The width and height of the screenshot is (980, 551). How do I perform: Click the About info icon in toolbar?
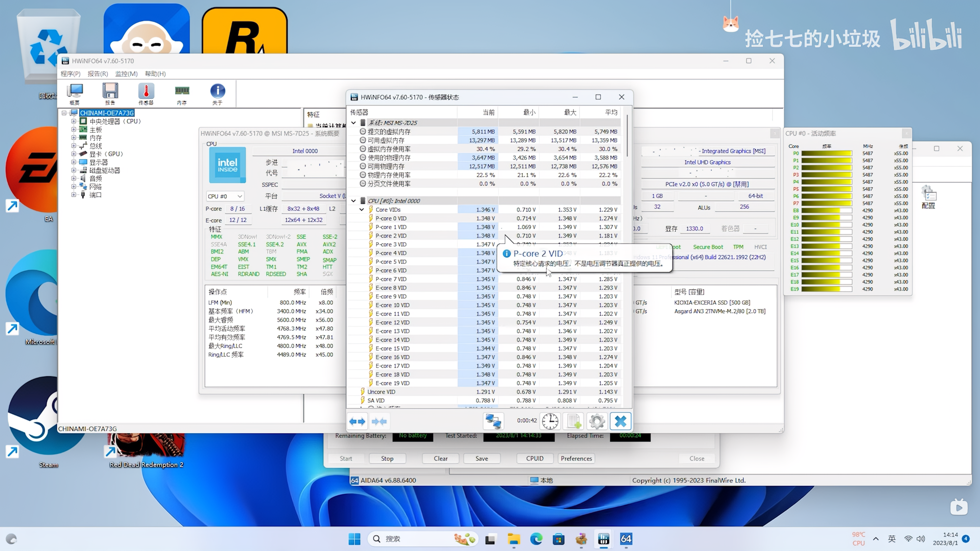(217, 93)
